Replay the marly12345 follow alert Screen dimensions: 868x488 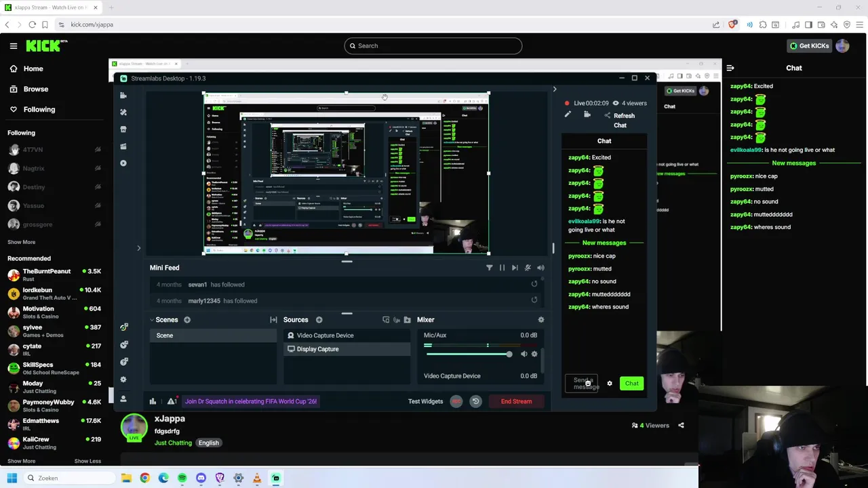click(534, 300)
